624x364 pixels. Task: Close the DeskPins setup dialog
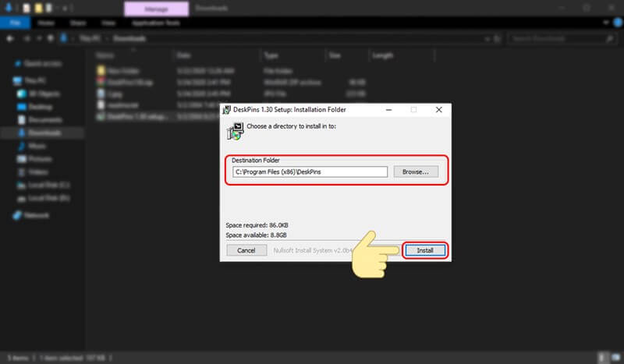[x=440, y=110]
